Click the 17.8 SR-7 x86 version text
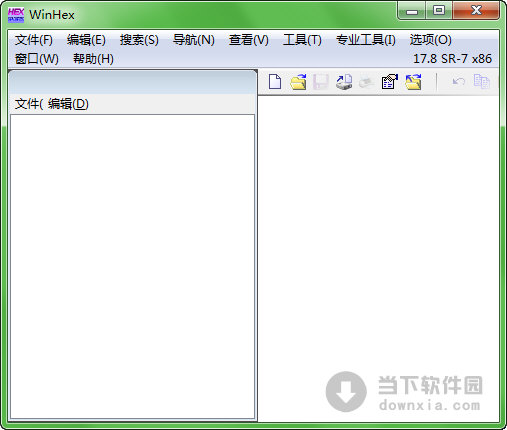The height and width of the screenshot is (430, 507). pos(452,59)
